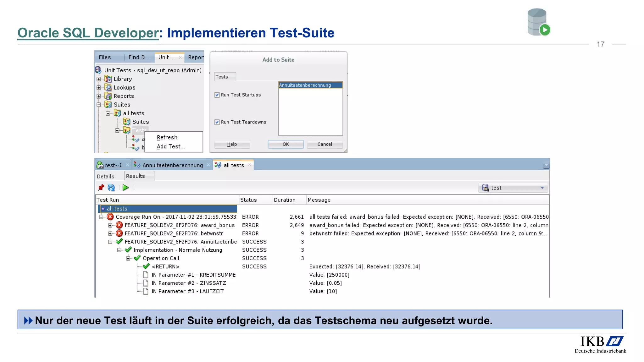This screenshot has height=362, width=644.
Task: Click the database play icon top right
Action: pyautogui.click(x=539, y=22)
